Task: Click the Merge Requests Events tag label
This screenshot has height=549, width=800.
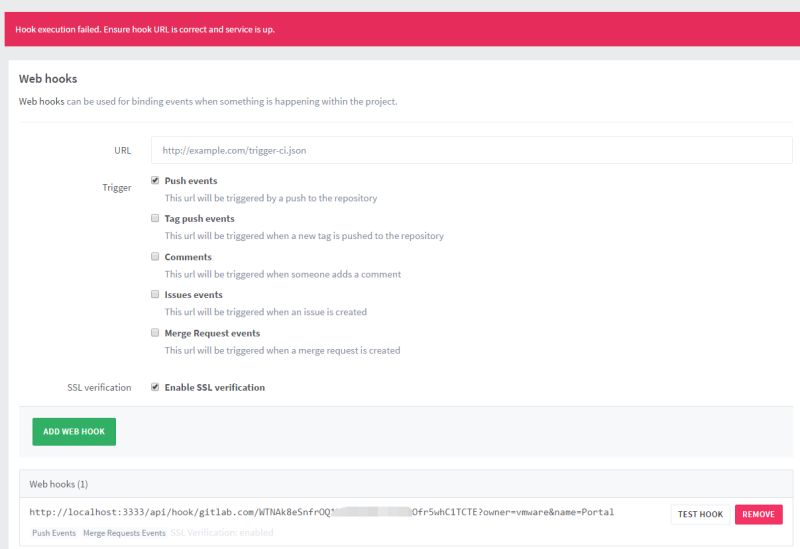Action: (x=124, y=533)
